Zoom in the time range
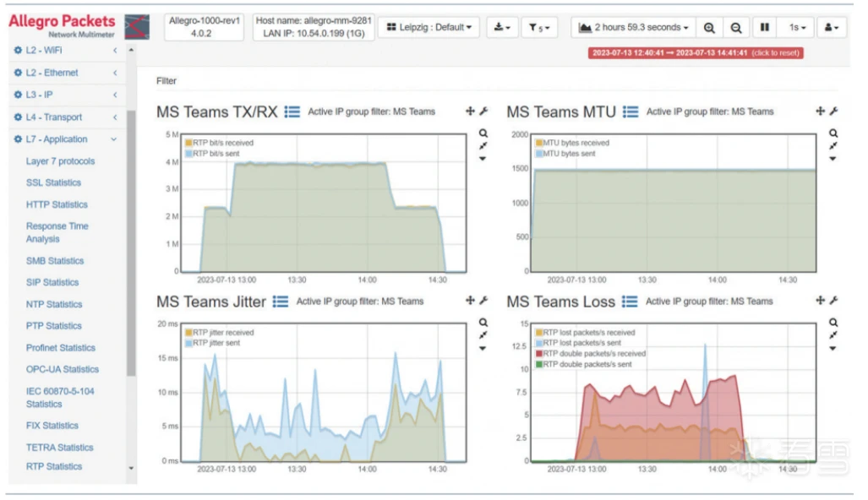868x500 pixels. 709,27
